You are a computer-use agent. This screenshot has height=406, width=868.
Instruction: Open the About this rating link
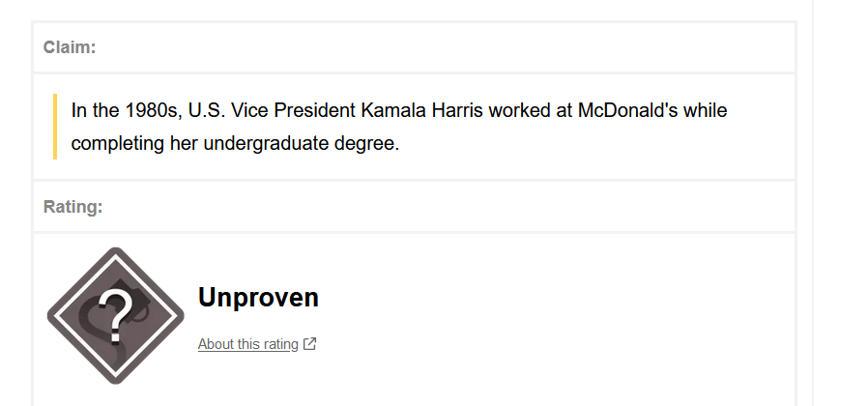(248, 344)
